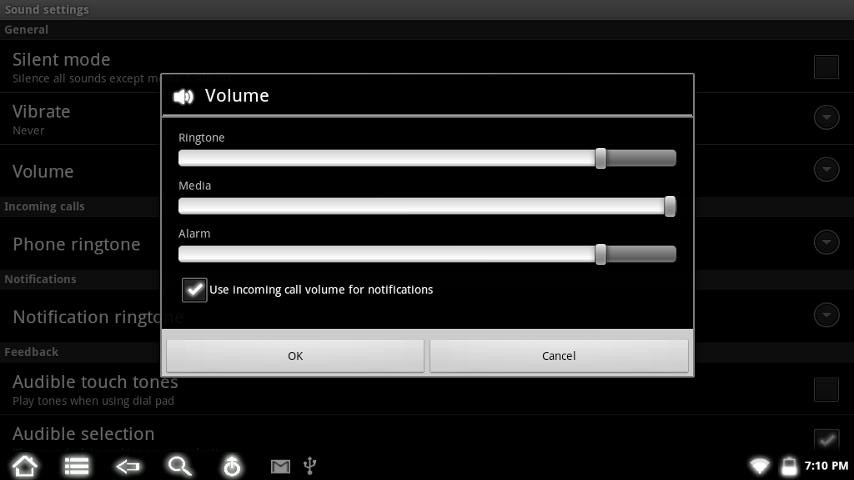The width and height of the screenshot is (854, 480).
Task: Expand the Phone ringtone dropdown arrow
Action: click(x=826, y=242)
